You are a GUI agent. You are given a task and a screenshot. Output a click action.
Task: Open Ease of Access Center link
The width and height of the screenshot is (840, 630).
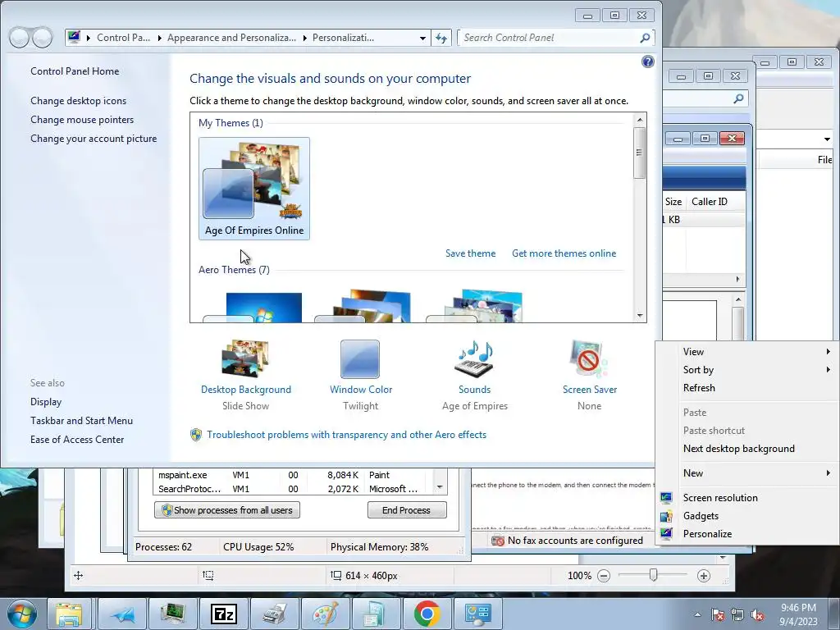coord(76,440)
